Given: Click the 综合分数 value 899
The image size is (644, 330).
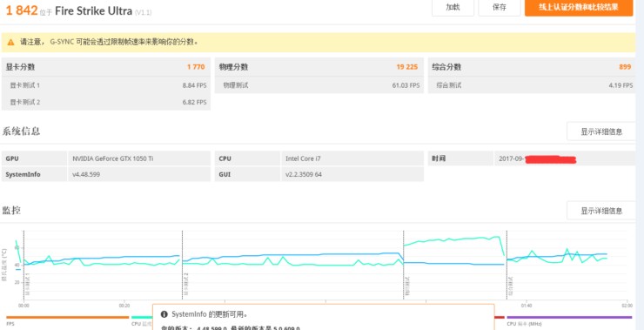Looking at the screenshot, I should coord(625,67).
